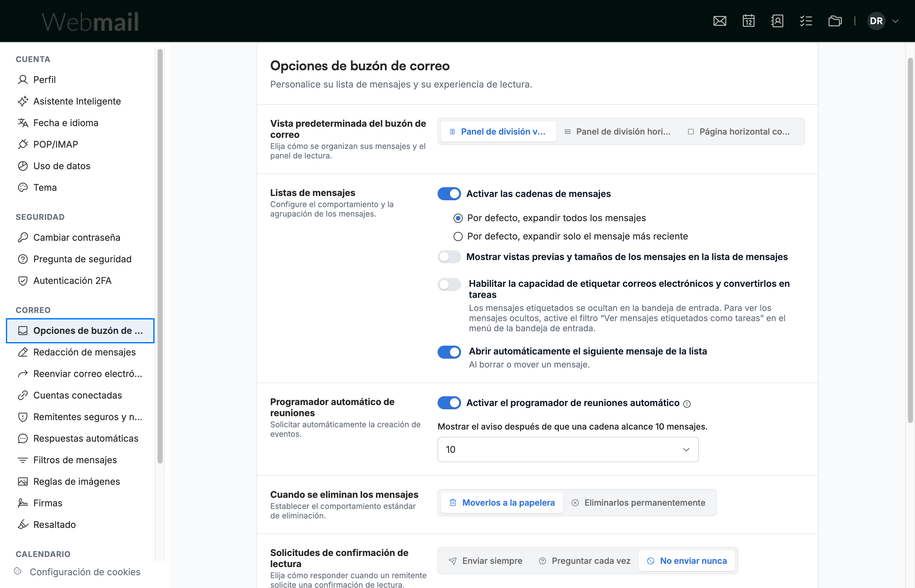Click the forward arrow icon for Reenviar correo

23,374
